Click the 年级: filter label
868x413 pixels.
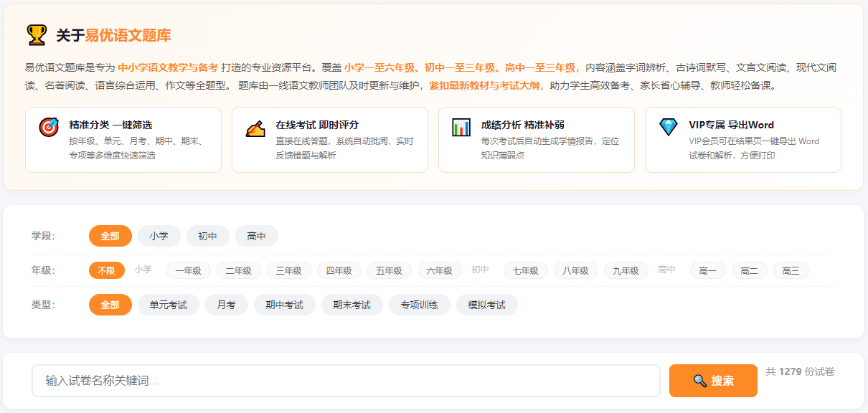point(43,270)
